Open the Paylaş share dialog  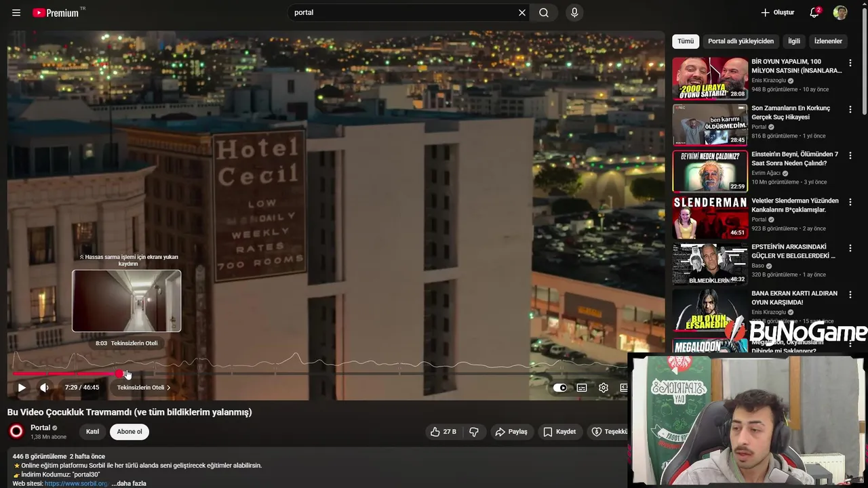point(511,432)
